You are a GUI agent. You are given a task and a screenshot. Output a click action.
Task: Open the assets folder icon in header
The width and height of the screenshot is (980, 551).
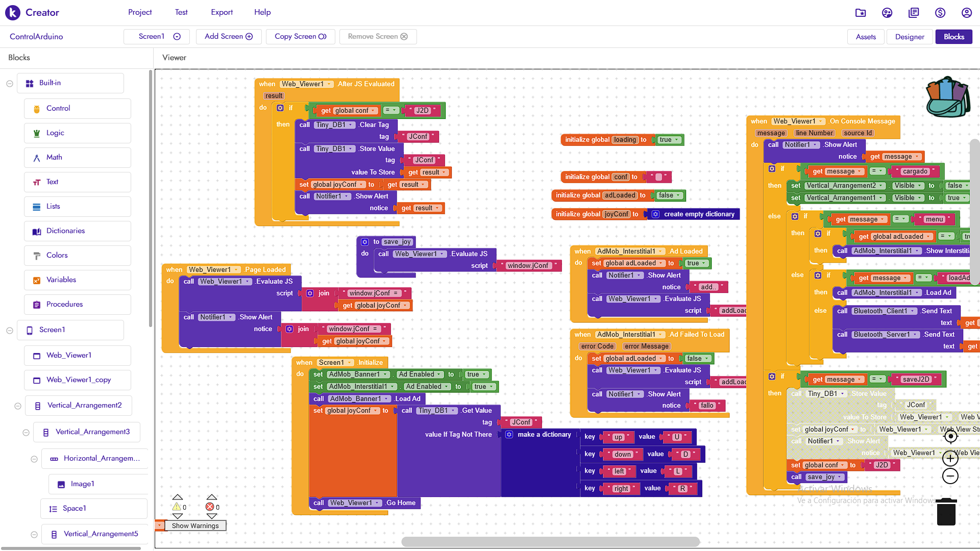click(x=861, y=13)
